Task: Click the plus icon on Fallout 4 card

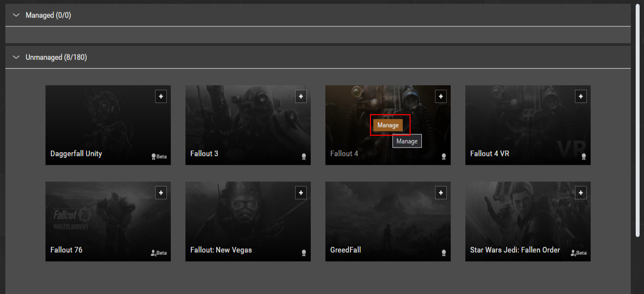Action: (441, 97)
